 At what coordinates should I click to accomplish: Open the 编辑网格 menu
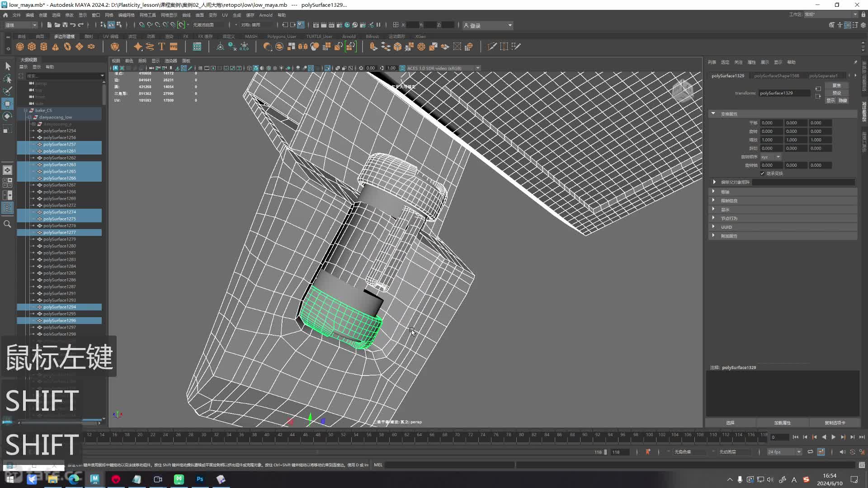pyautogui.click(x=127, y=15)
